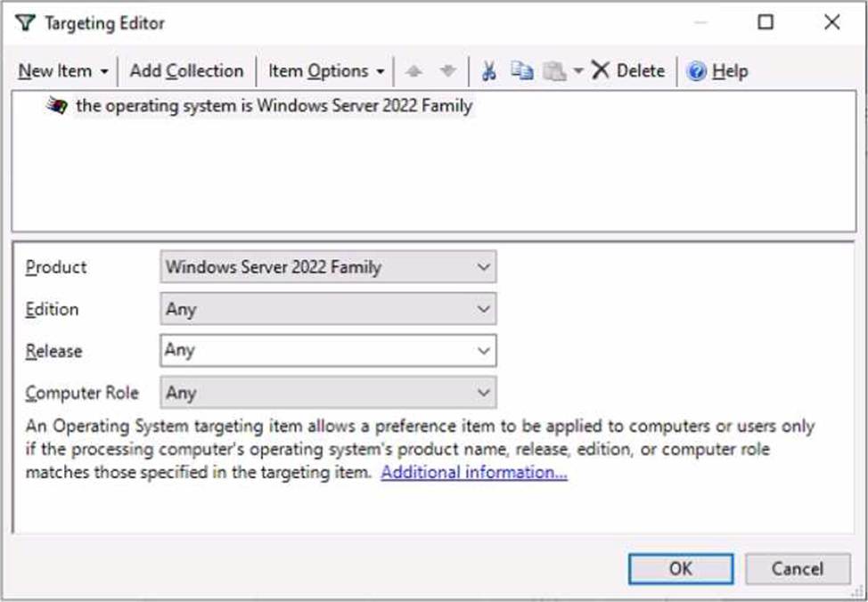Copy the selected targeting item
The image size is (868, 602).
coord(521,71)
